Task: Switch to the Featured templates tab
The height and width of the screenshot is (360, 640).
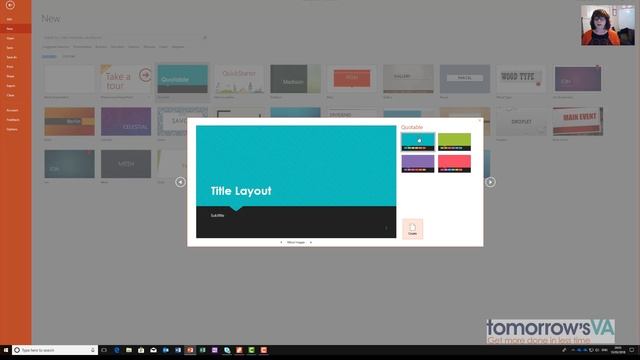Action: (x=49, y=56)
